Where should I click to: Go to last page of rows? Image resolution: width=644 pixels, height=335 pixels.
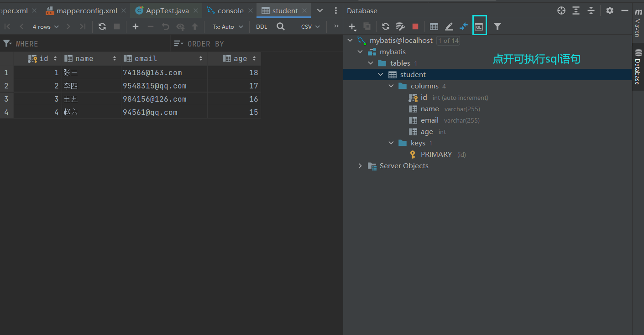pos(83,26)
